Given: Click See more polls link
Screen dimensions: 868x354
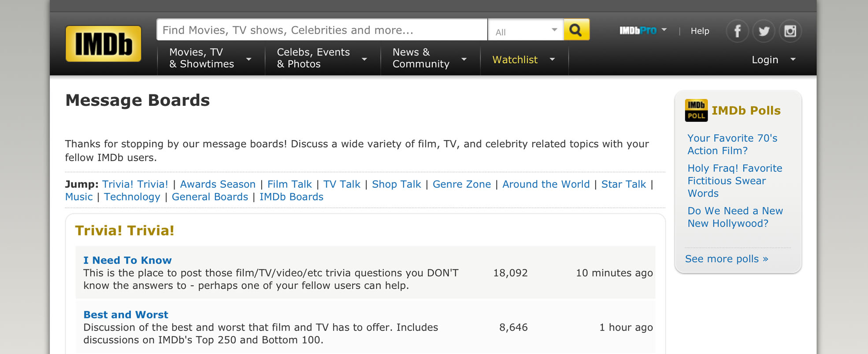Looking at the screenshot, I should 727,259.
